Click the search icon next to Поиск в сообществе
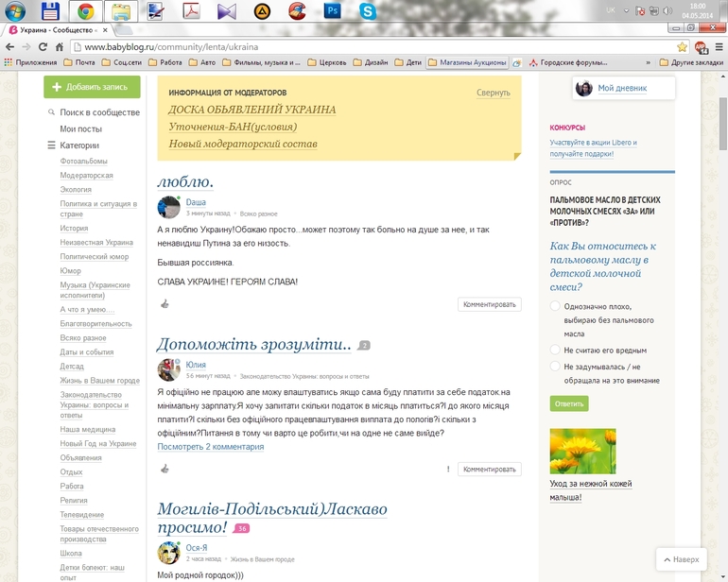The width and height of the screenshot is (728, 582). [52, 112]
